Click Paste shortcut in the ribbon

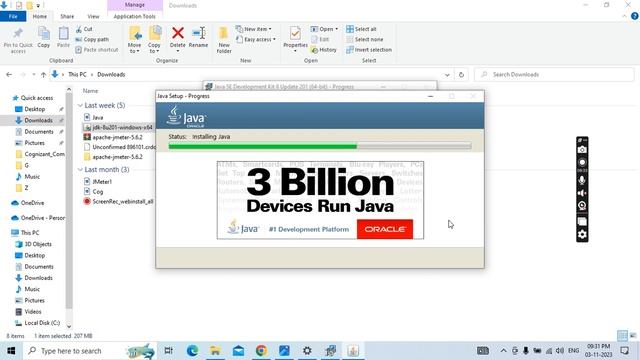click(x=97, y=50)
